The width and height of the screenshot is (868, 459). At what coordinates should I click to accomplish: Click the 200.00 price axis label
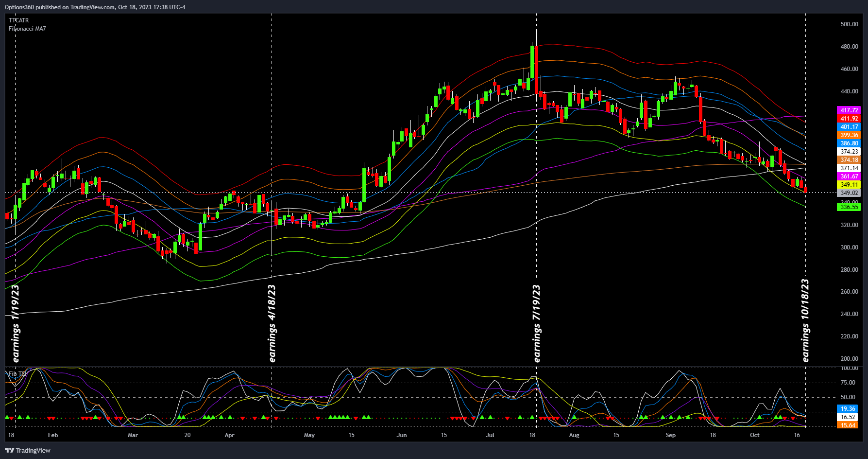[850, 359]
